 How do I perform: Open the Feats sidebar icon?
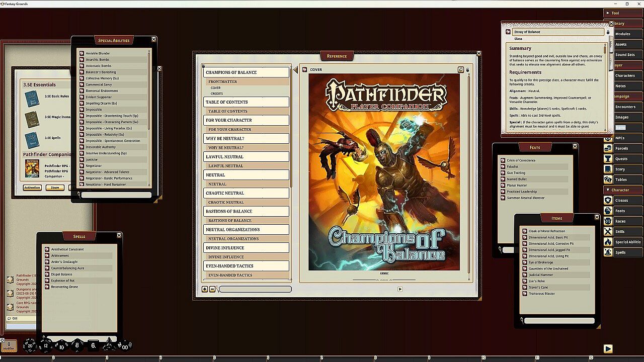608,211
